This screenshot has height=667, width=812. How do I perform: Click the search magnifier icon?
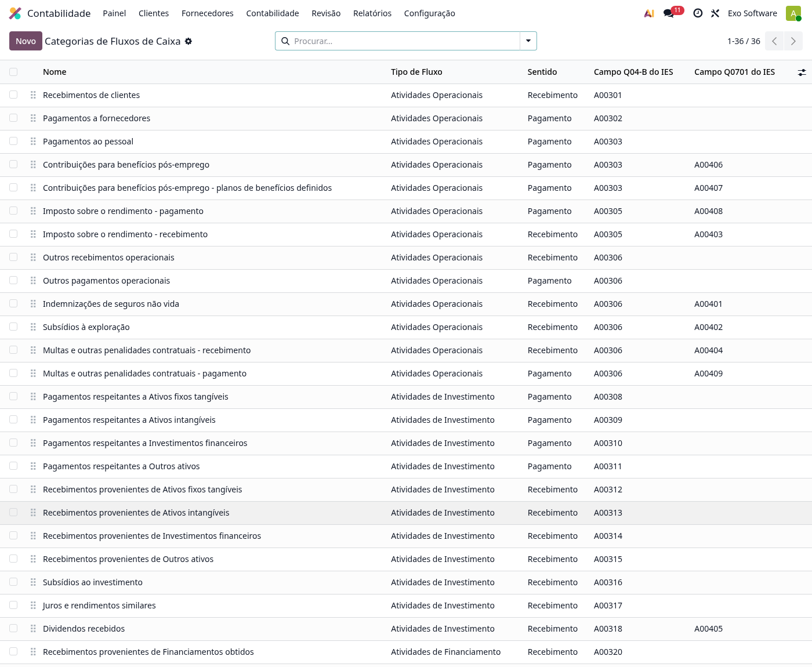pos(285,41)
